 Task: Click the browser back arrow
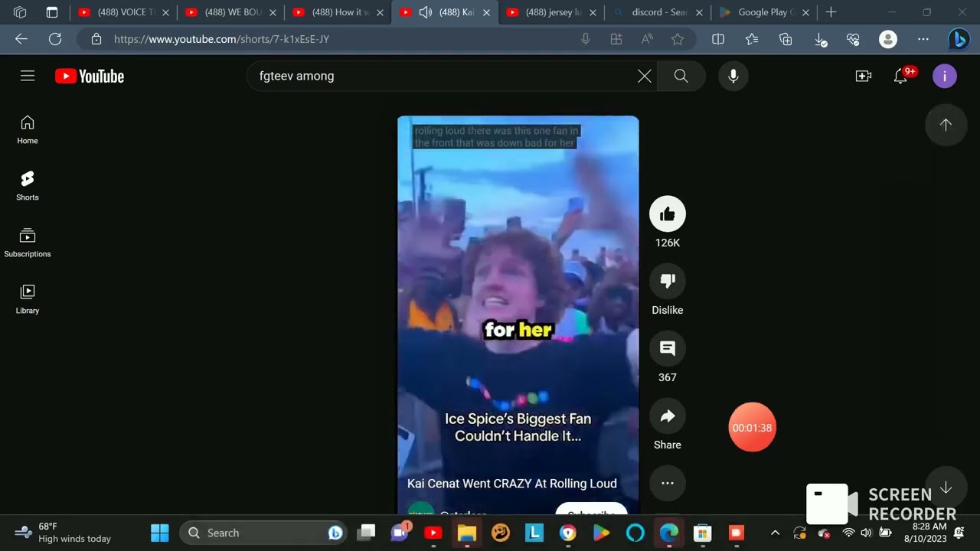click(21, 39)
